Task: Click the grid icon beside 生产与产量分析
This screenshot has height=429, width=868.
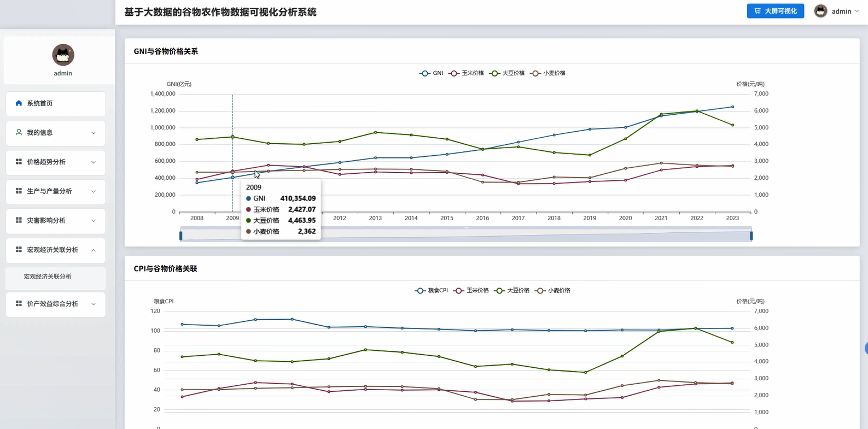Action: pos(19,191)
